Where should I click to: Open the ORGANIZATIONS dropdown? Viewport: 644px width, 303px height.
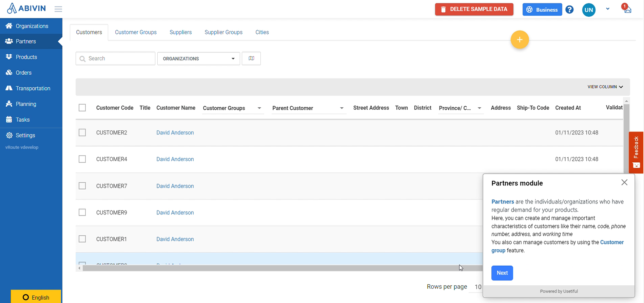tap(199, 58)
